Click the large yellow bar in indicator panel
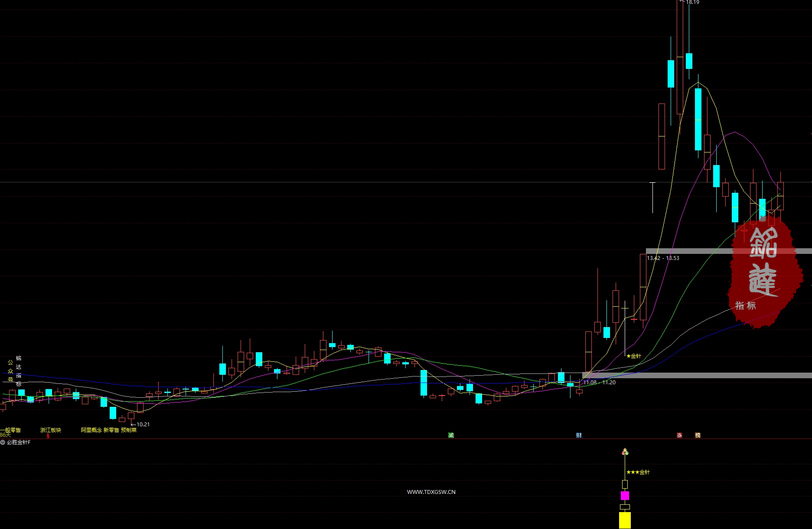 pos(625,520)
